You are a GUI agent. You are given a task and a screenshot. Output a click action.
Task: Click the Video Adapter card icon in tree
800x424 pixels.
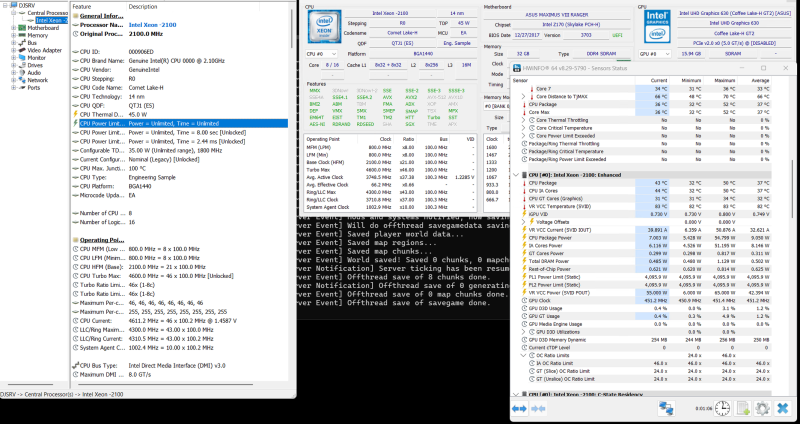pos(22,51)
